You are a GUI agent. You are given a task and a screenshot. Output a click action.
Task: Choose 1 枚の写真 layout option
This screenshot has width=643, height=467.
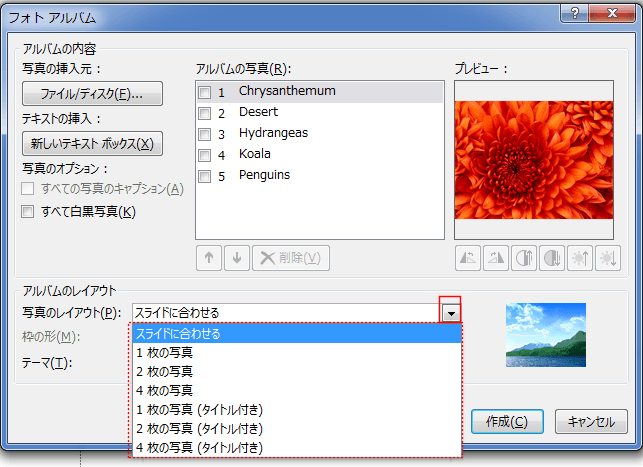tap(297, 353)
